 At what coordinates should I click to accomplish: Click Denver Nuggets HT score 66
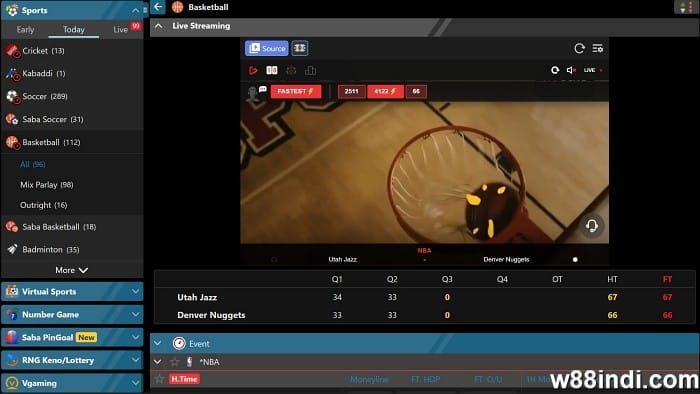612,315
